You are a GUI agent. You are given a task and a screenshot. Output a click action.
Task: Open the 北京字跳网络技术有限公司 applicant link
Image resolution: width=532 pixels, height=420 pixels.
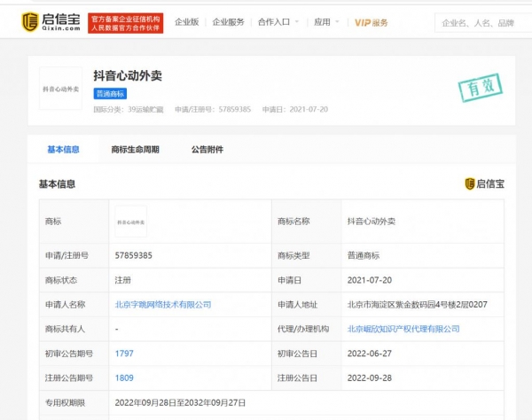pyautogui.click(x=163, y=305)
